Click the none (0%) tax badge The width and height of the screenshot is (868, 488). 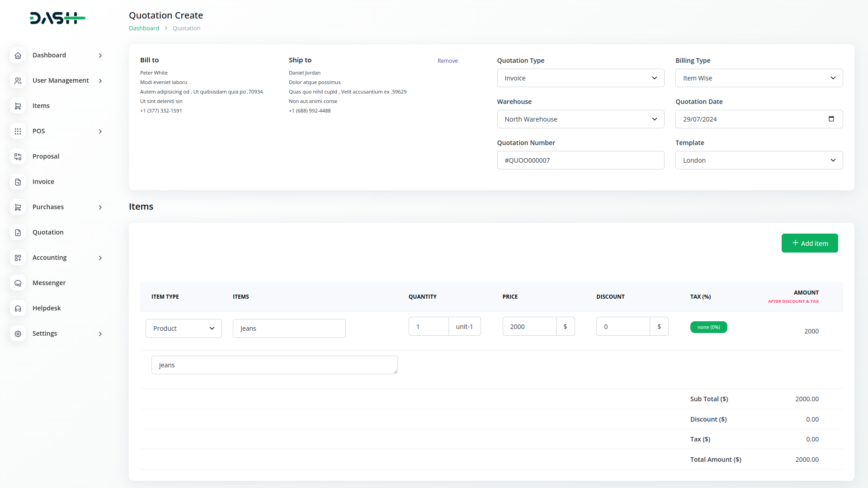(x=708, y=327)
